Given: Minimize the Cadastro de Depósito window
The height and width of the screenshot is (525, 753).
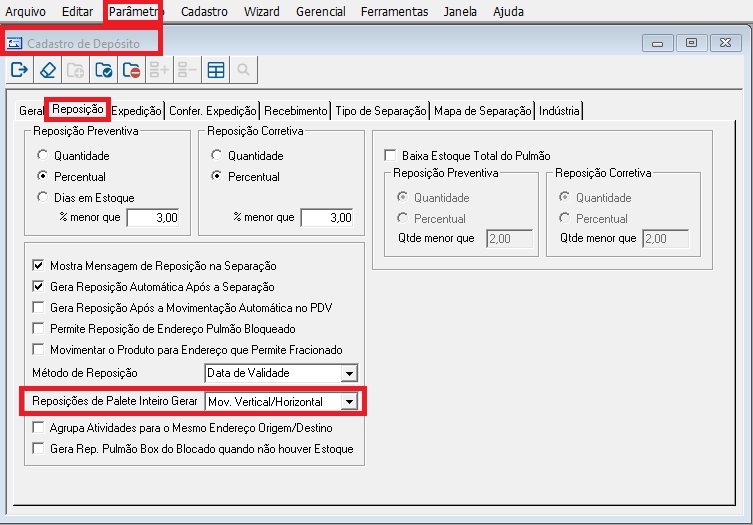Looking at the screenshot, I should pyautogui.click(x=657, y=43).
